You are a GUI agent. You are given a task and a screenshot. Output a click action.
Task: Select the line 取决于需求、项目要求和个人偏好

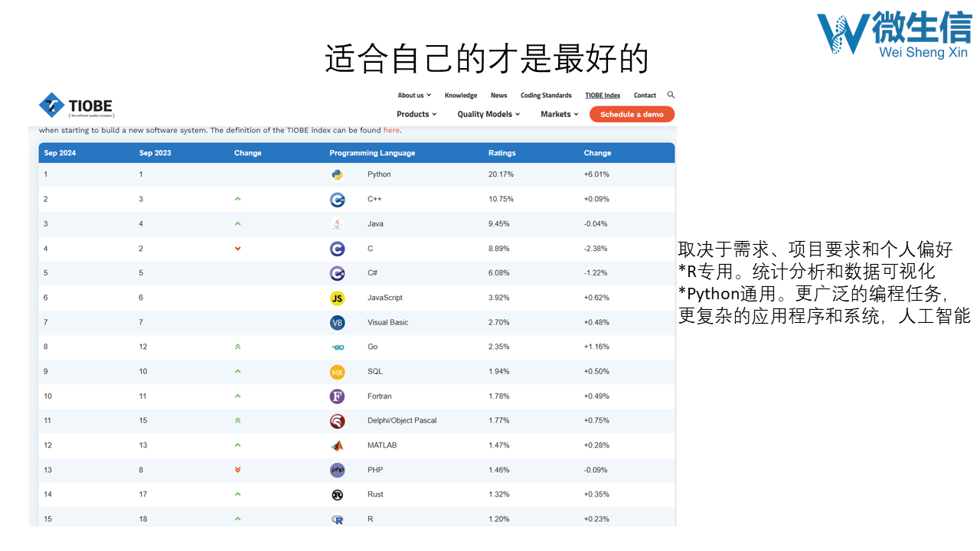point(815,249)
